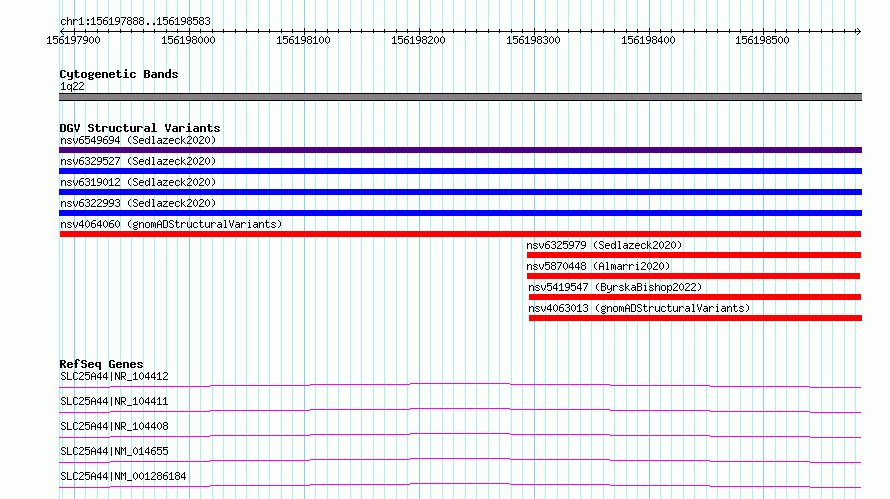Click the purple nsv6549694 variant bar

pyautogui.click(x=460, y=150)
